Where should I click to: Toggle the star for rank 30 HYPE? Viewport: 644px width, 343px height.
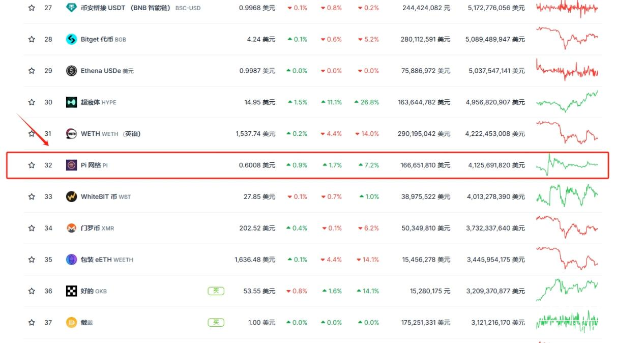tap(32, 102)
